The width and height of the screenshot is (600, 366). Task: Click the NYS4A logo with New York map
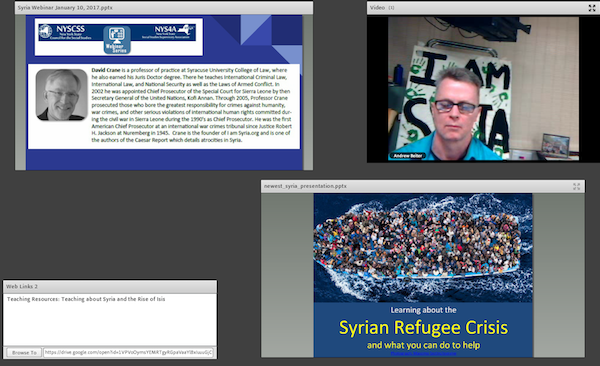point(168,32)
